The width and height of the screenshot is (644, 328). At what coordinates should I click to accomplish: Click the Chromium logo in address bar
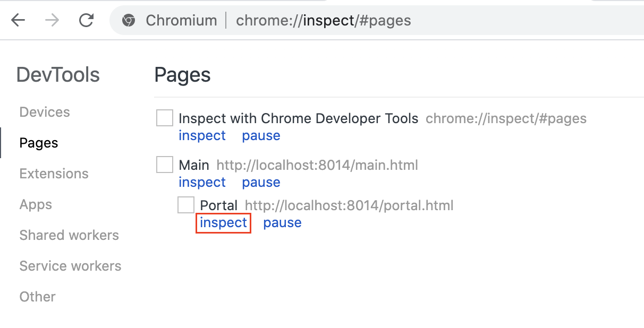pos(128,21)
